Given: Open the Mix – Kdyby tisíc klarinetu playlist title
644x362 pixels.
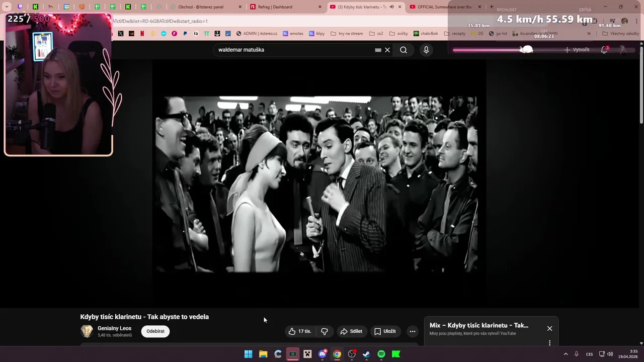Looking at the screenshot, I should [x=479, y=325].
